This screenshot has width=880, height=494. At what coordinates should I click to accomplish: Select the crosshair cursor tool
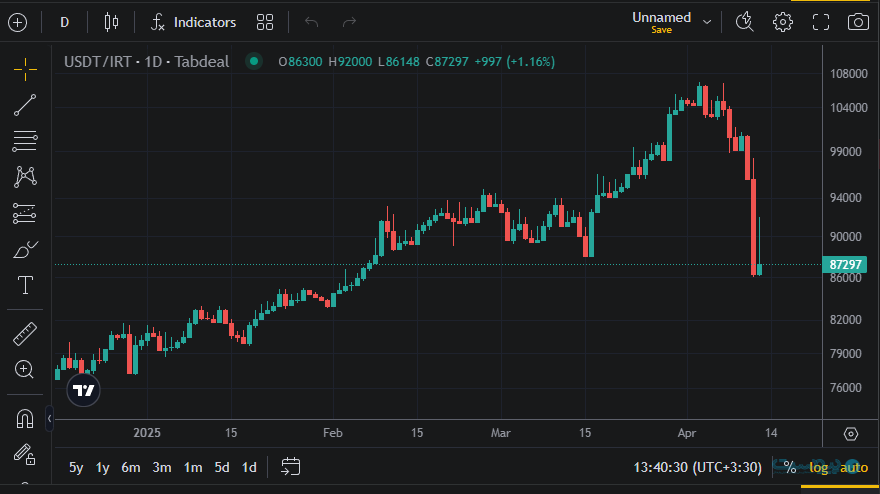pyautogui.click(x=25, y=68)
